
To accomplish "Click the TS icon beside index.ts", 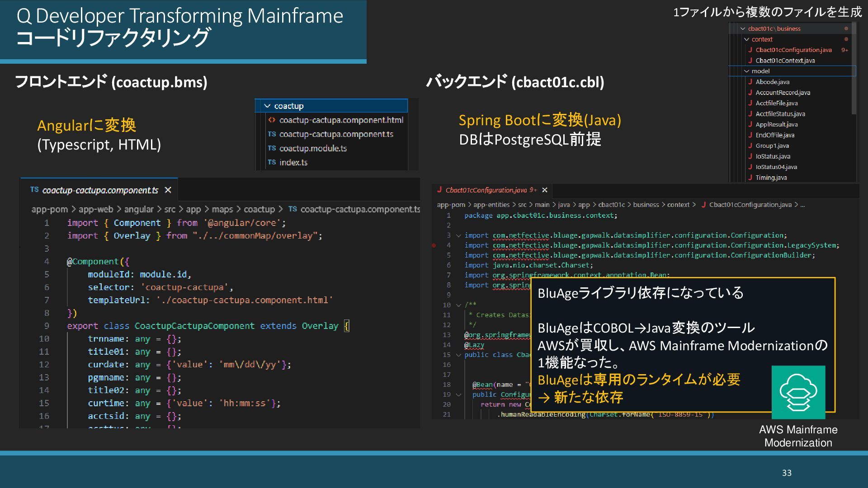I will pyautogui.click(x=272, y=162).
